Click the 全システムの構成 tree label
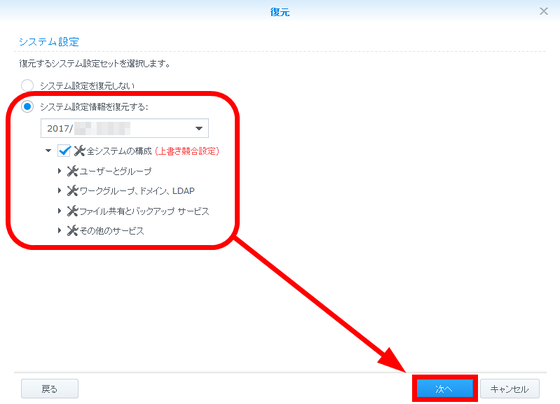560x404 pixels. coord(119,151)
